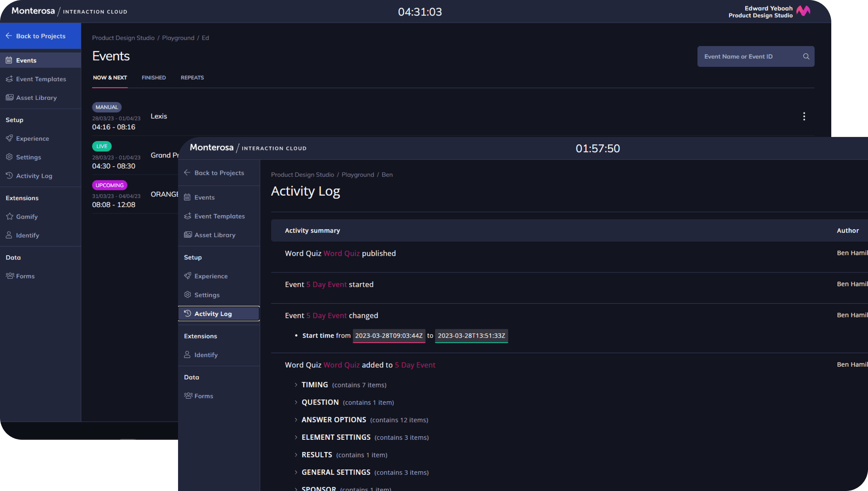Viewport: 868px width, 491px height.
Task: Click the Settings gear icon in front sidebar
Action: pyautogui.click(x=188, y=295)
